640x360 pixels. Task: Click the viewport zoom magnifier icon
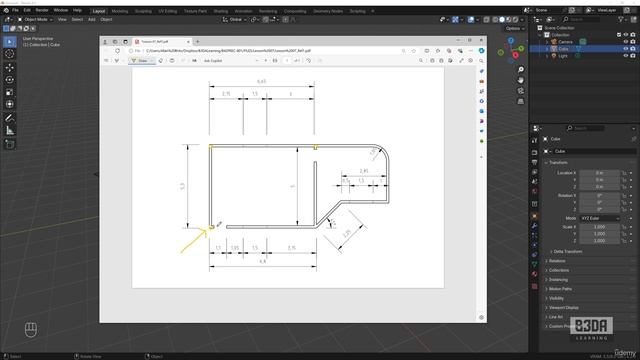520,69
